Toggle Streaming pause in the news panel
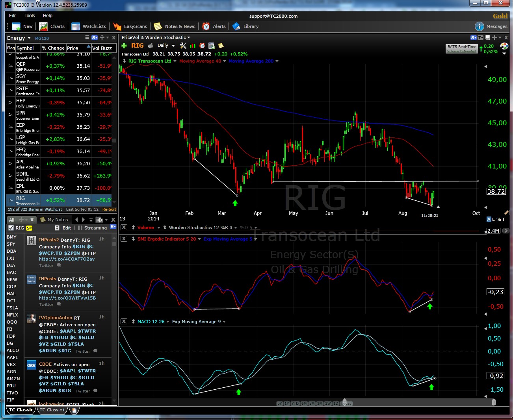 pyautogui.click(x=92, y=228)
